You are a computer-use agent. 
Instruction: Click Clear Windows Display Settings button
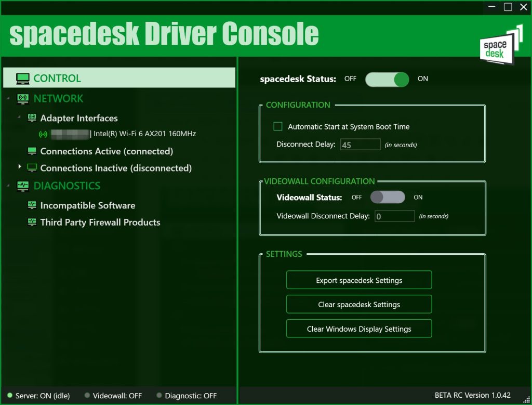click(x=359, y=329)
